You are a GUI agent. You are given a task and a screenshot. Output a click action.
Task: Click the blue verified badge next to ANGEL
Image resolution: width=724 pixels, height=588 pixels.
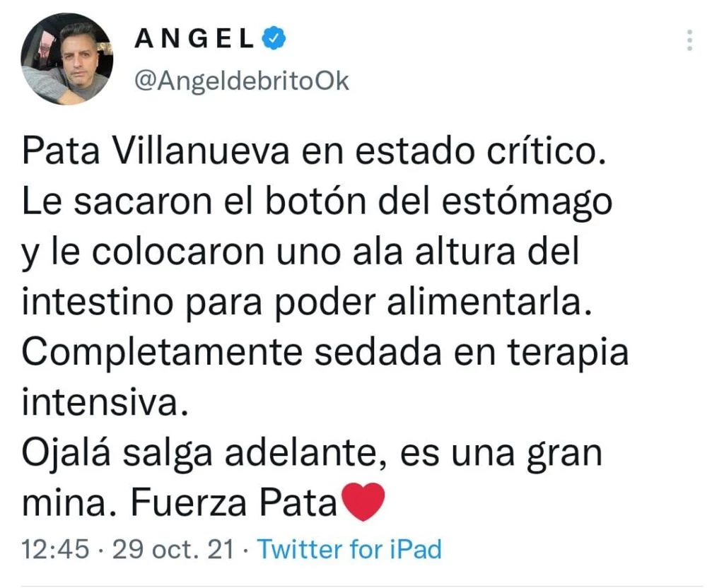(274, 38)
